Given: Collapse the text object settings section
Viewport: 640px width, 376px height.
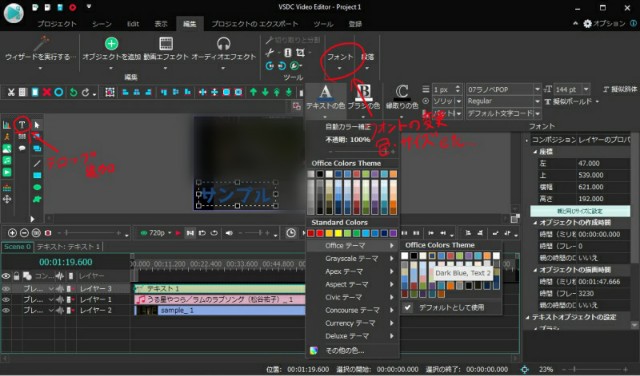Looking at the screenshot, I should click(527, 317).
